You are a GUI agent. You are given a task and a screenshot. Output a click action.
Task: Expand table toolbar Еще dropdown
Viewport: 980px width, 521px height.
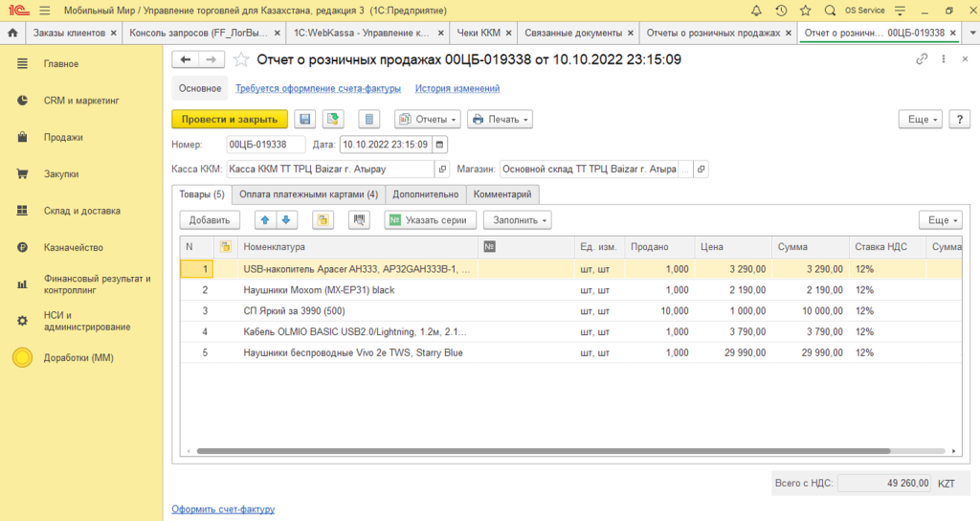(941, 220)
